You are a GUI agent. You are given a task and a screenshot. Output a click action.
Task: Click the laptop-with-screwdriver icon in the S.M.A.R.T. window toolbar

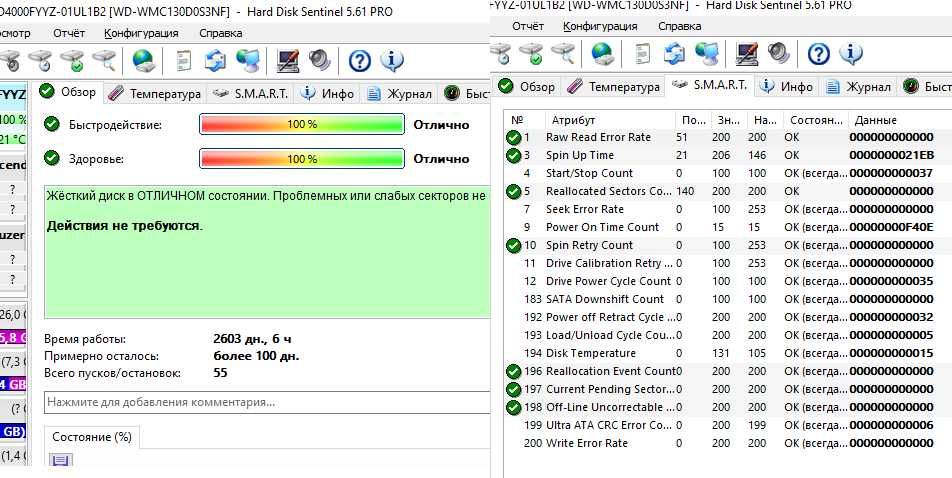747,53
